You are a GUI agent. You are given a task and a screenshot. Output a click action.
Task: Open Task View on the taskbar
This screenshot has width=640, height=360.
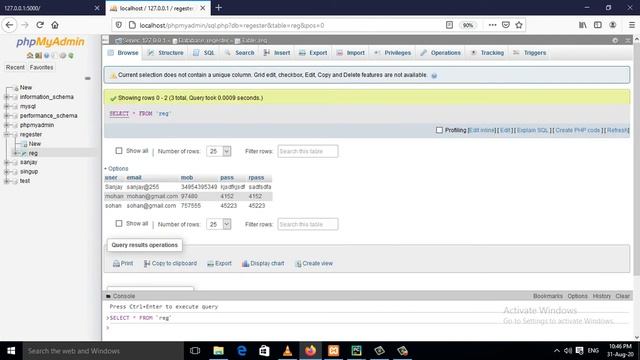(x=195, y=351)
